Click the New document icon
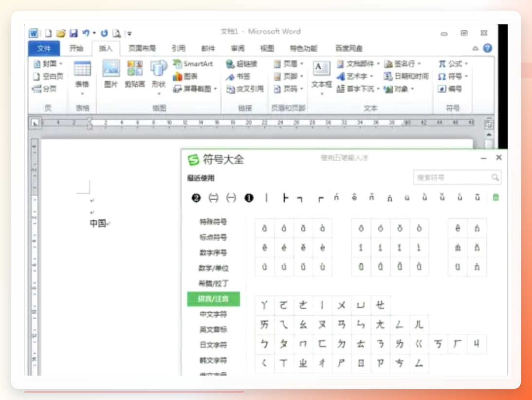This screenshot has width=532, height=400. (x=49, y=33)
